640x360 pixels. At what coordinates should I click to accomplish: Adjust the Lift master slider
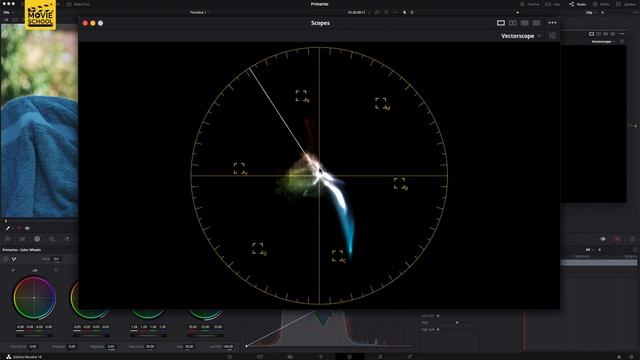[x=34, y=336]
